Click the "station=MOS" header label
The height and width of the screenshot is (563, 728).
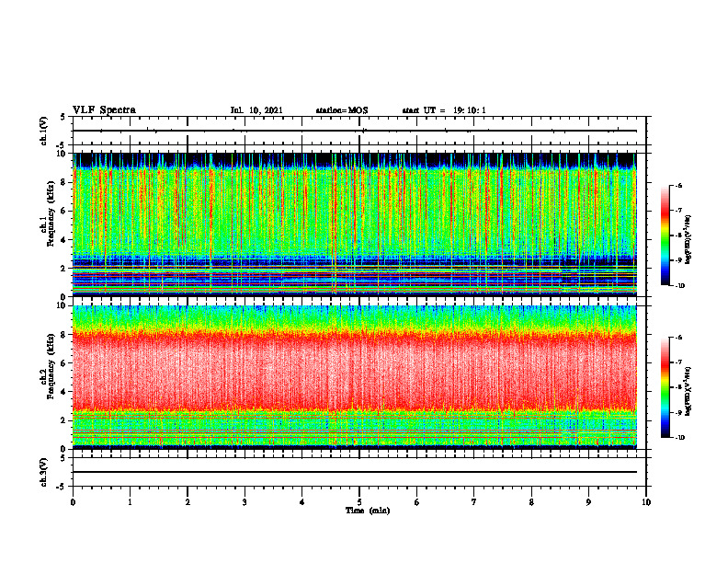point(342,110)
